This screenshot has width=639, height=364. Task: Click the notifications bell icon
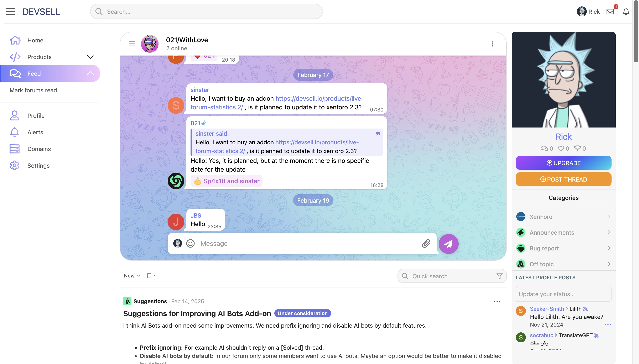pos(626,11)
